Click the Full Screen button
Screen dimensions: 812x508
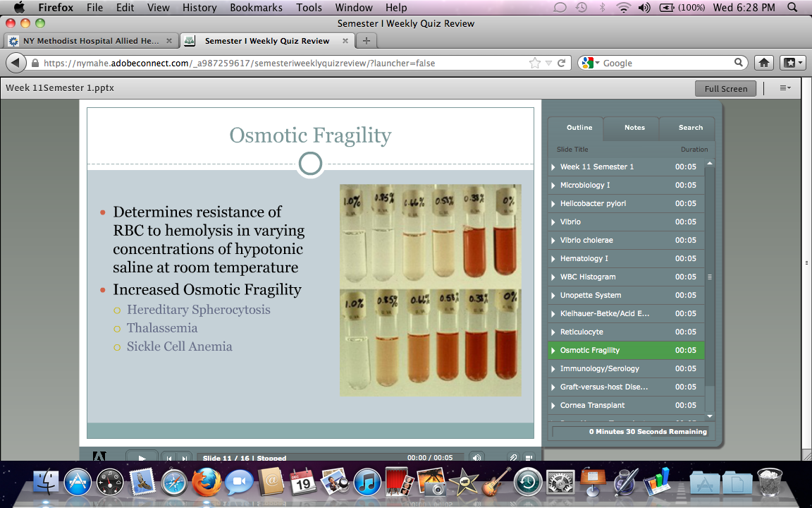725,89
